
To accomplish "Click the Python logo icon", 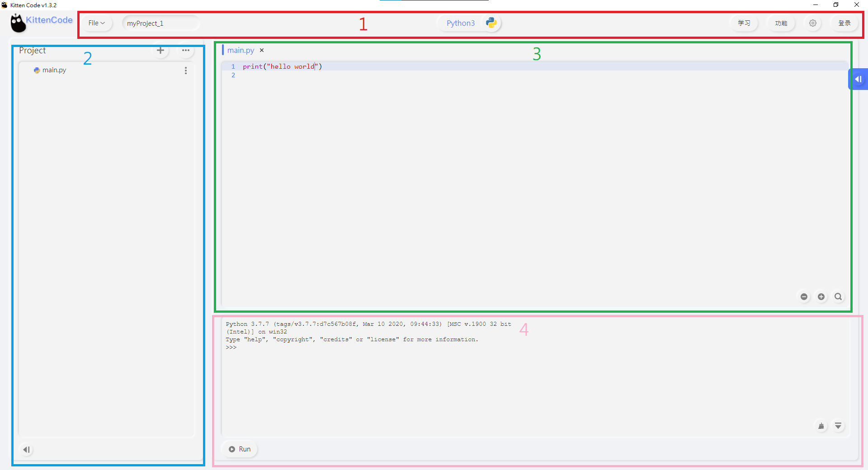I will pos(491,23).
